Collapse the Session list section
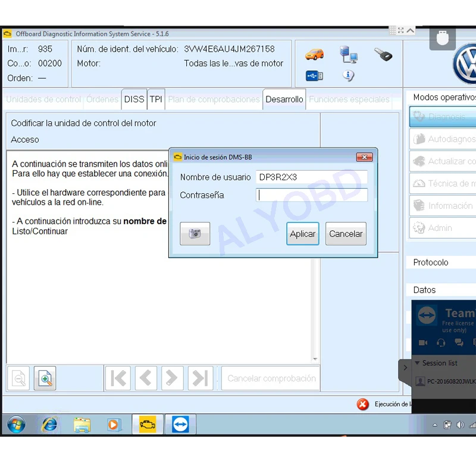Viewport: 476px width, 476px height. (x=417, y=363)
